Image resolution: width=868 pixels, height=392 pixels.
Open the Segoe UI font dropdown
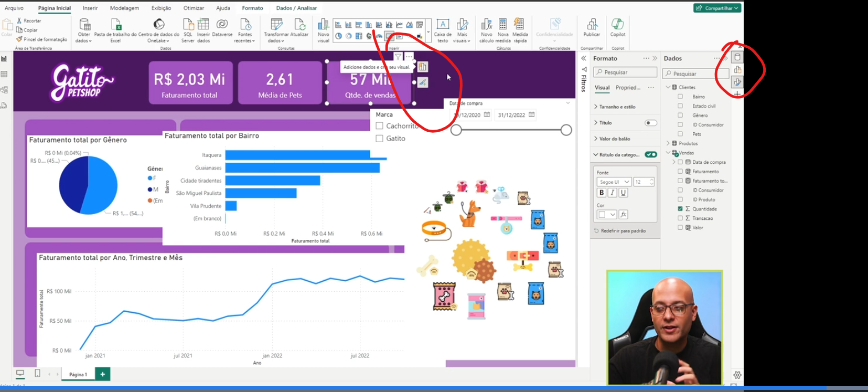[614, 182]
